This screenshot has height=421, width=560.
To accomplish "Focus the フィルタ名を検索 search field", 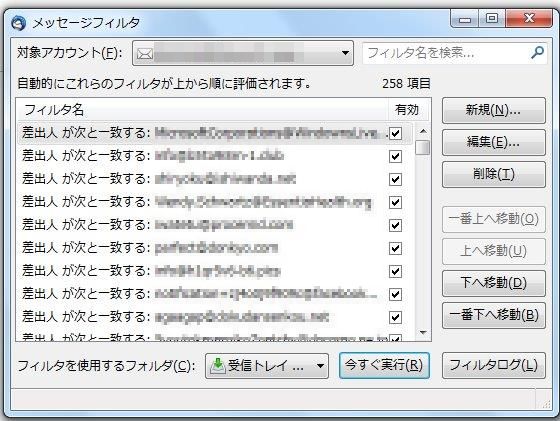I will (x=446, y=53).
